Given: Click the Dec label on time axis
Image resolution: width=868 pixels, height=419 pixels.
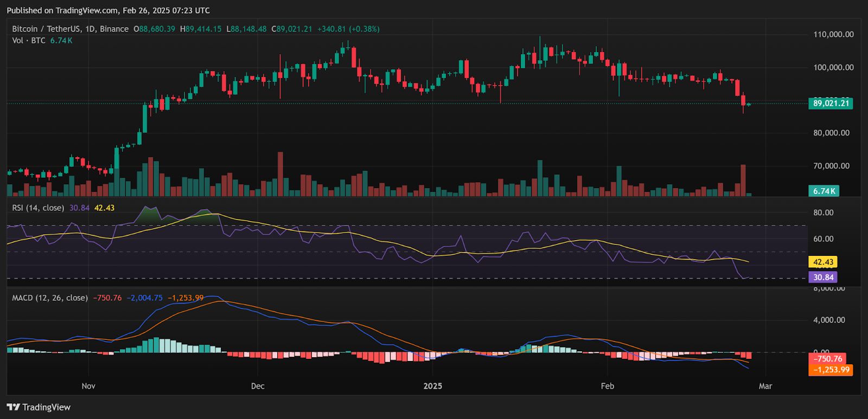Looking at the screenshot, I should [x=258, y=386].
